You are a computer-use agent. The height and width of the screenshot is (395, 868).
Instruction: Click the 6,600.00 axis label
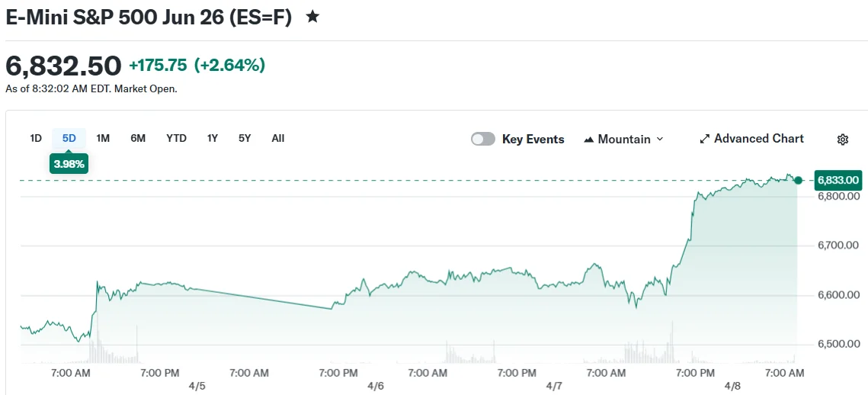838,295
